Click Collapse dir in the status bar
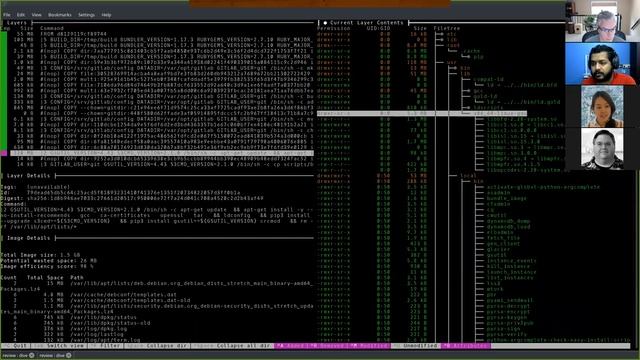This screenshot has width=640, height=360. (x=156, y=346)
